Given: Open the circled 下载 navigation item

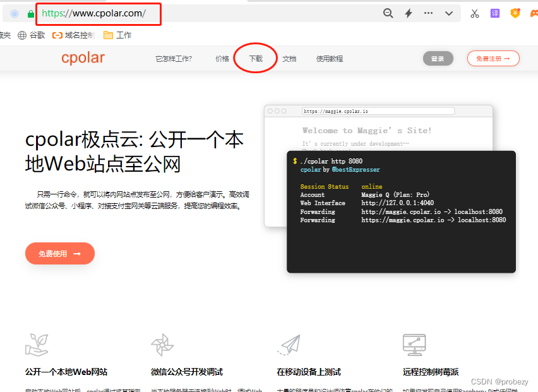Looking at the screenshot, I should 255,57.
